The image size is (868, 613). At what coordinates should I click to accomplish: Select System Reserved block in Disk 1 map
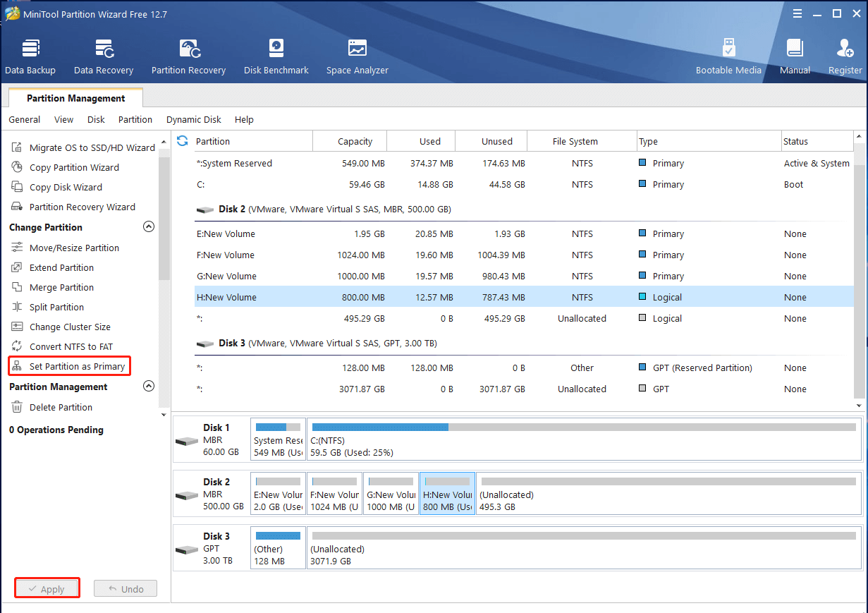279,439
